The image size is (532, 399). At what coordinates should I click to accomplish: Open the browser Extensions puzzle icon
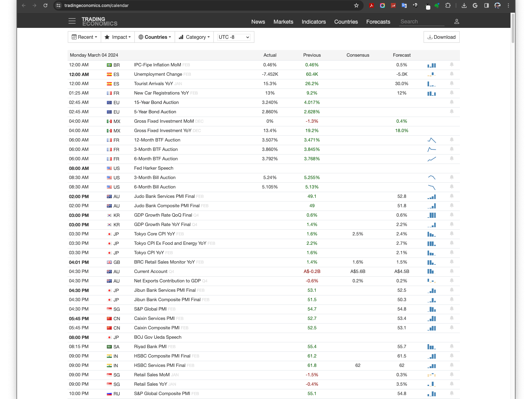pyautogui.click(x=448, y=5)
